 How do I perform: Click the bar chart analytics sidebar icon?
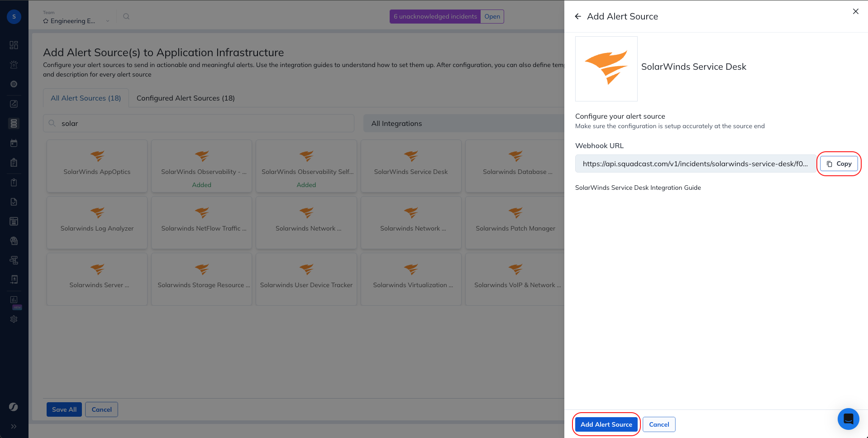pyautogui.click(x=14, y=299)
